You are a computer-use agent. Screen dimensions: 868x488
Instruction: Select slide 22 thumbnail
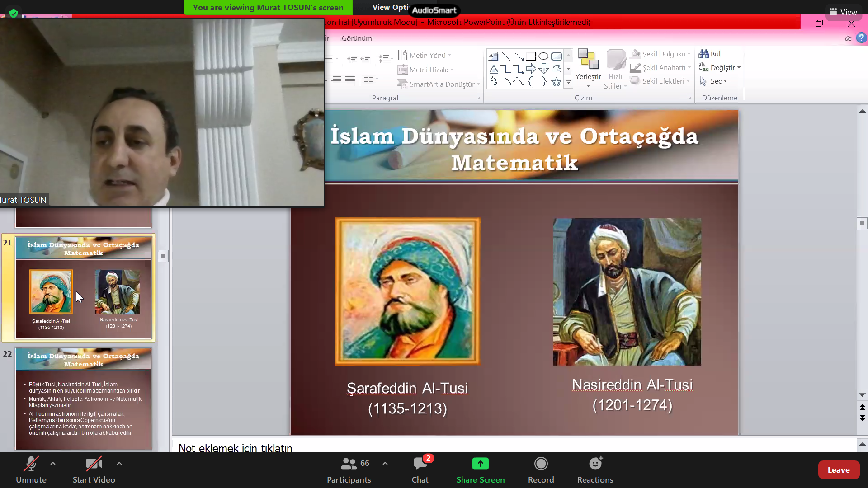[x=84, y=399]
